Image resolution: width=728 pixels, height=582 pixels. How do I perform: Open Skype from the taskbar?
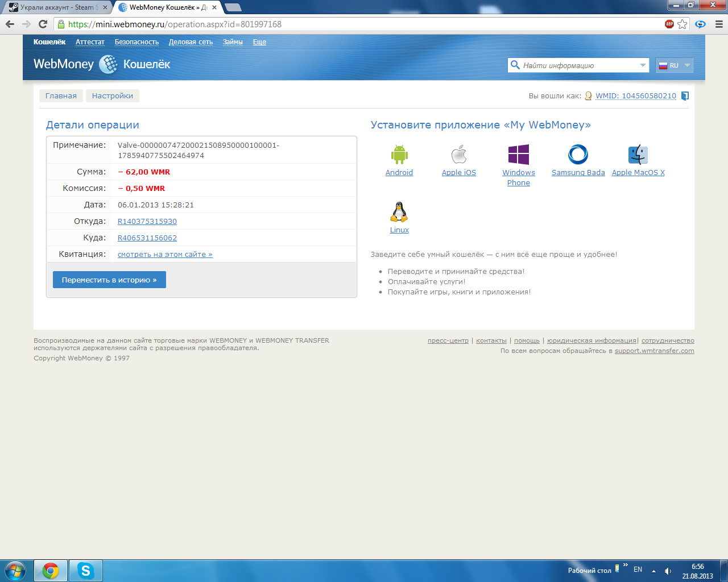tap(86, 571)
